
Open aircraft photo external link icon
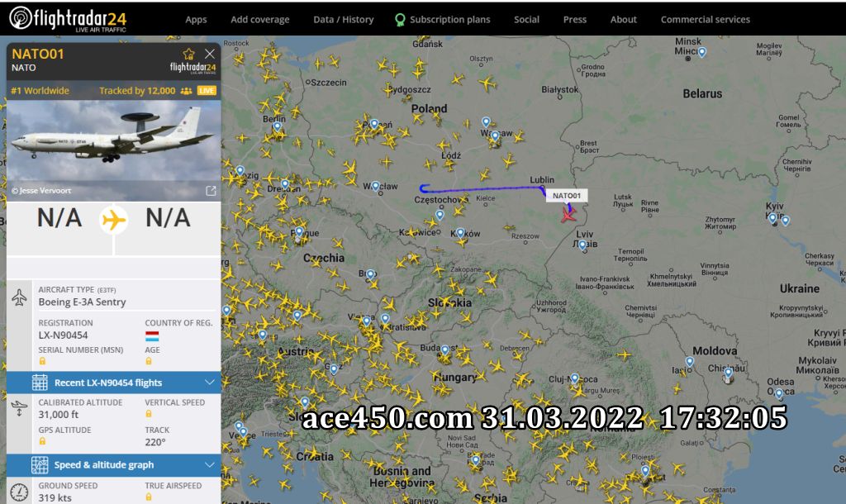point(211,191)
